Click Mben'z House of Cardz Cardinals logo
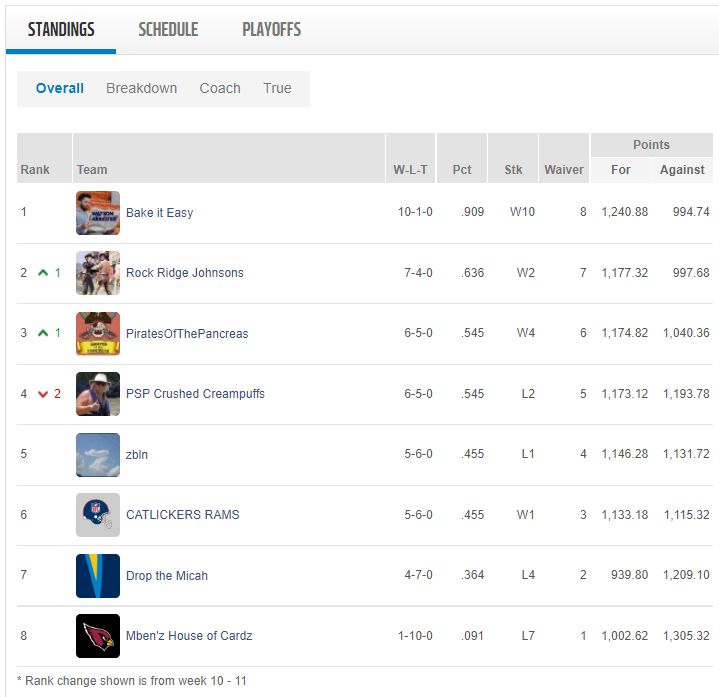Image resolution: width=719 pixels, height=697 pixels. [98, 636]
